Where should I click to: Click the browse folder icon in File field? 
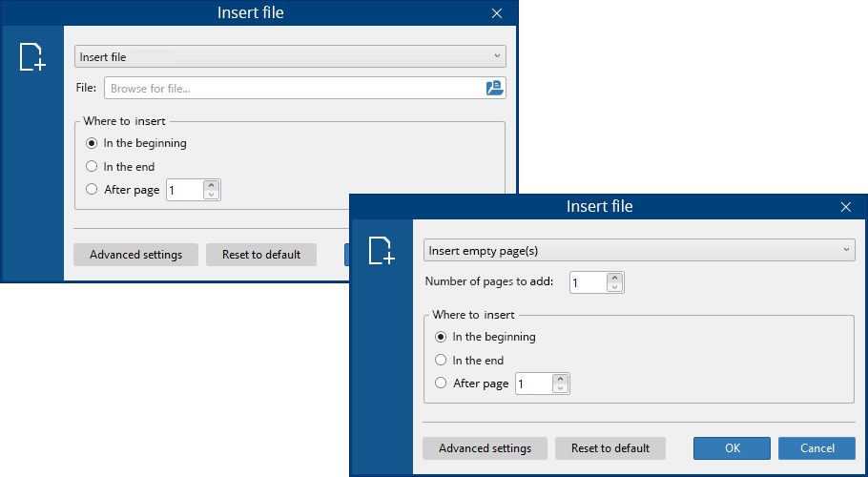pyautogui.click(x=493, y=88)
